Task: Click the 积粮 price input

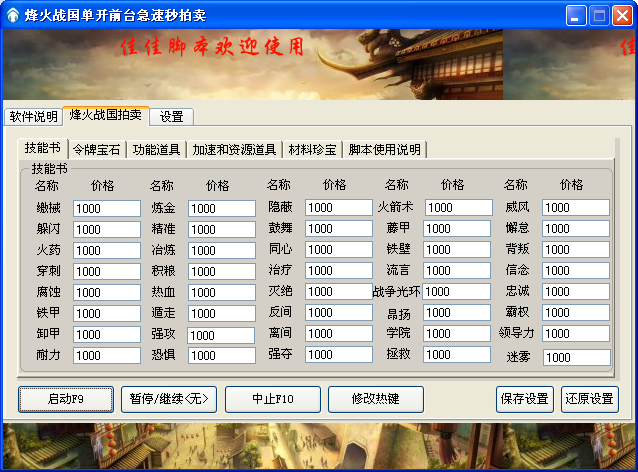Action: click(x=222, y=271)
